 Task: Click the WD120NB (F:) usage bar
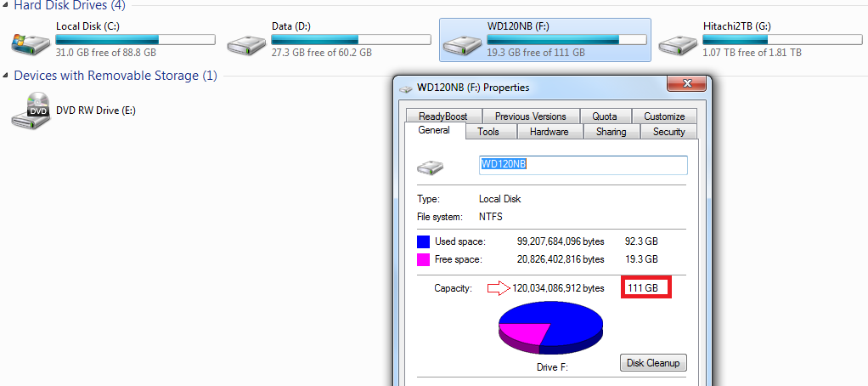coord(566,40)
